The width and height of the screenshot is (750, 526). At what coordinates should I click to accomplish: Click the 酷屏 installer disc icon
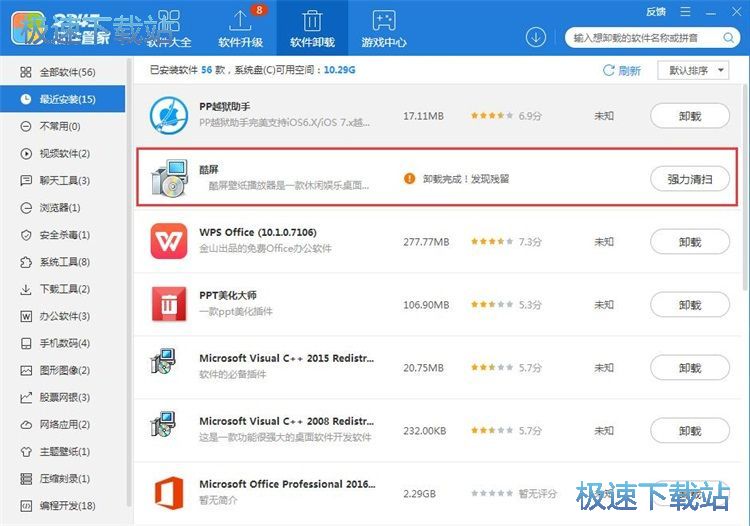[x=169, y=178]
